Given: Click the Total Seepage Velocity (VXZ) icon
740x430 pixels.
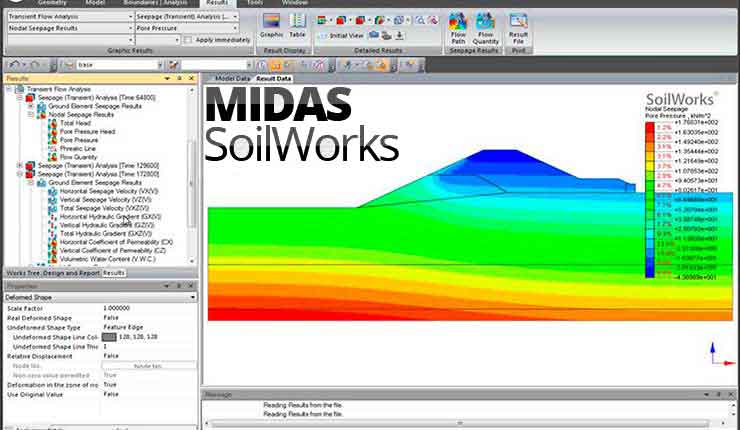Looking at the screenshot, I should tap(52, 208).
